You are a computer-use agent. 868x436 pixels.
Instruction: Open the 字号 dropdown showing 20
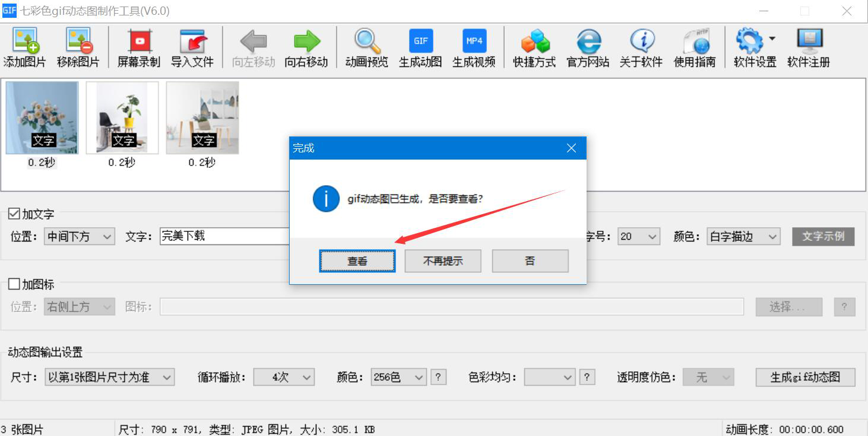point(638,236)
